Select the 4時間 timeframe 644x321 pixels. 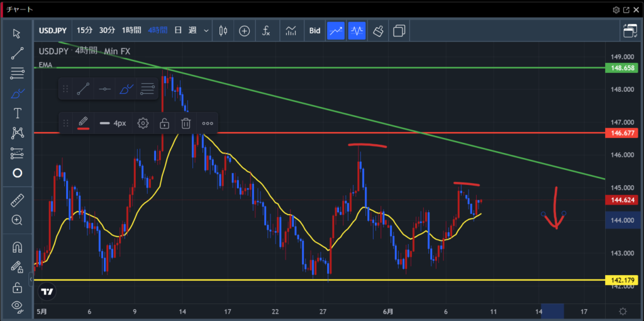click(x=157, y=30)
